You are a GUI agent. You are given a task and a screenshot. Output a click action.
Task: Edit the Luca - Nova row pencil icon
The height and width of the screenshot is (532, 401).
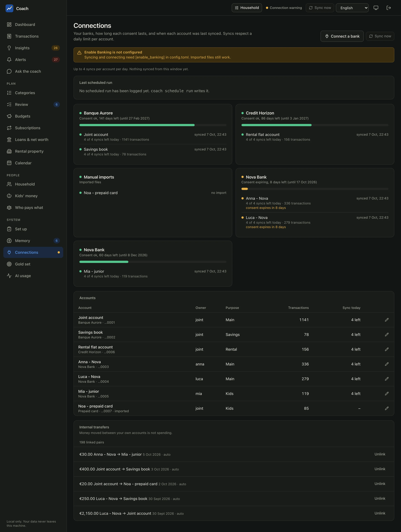click(x=387, y=379)
